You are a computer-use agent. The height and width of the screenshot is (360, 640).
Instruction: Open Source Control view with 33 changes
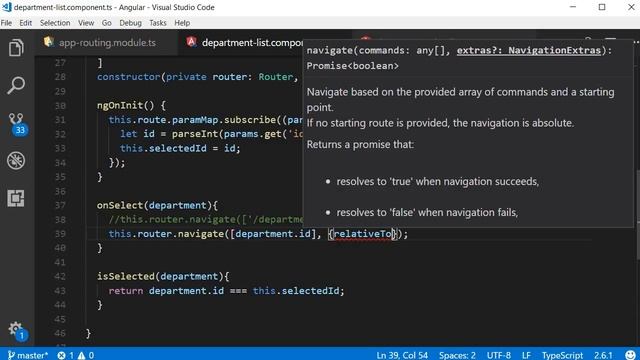pyautogui.click(x=17, y=124)
